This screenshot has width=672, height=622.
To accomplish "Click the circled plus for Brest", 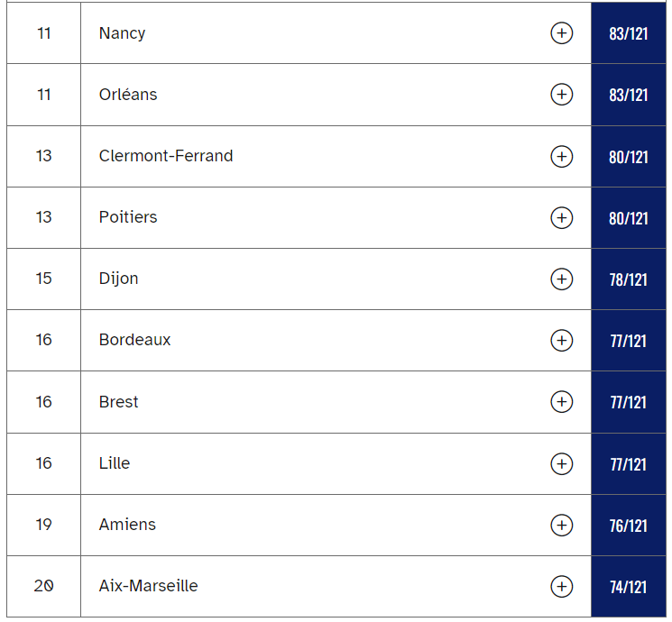I will pos(561,402).
